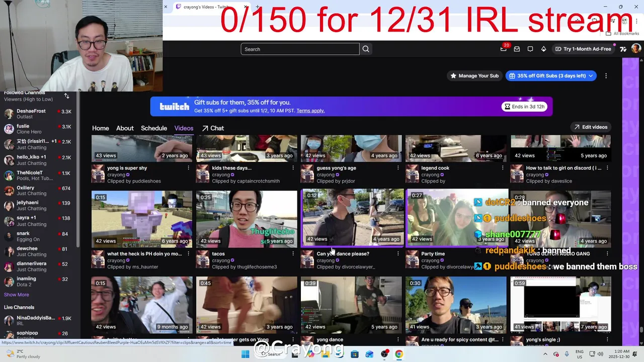Click the Edit videos button
This screenshot has width=644, height=362.
pyautogui.click(x=591, y=127)
